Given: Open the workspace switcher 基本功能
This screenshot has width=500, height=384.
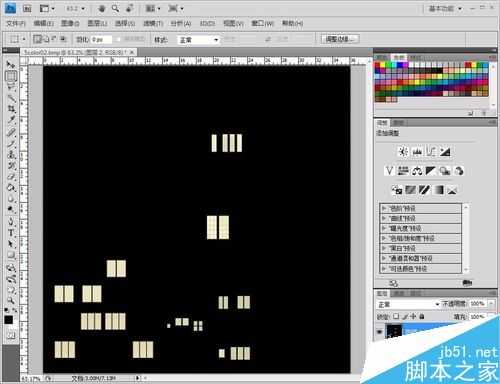Looking at the screenshot, I should (x=445, y=9).
